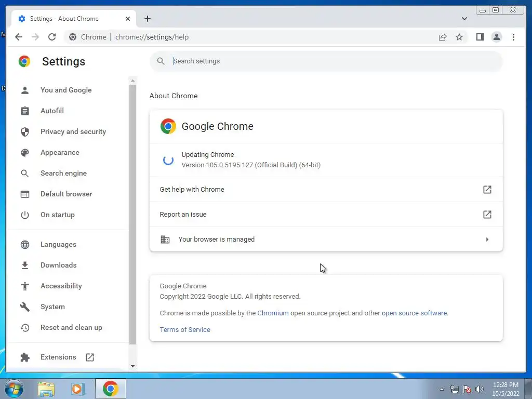Open the Autofill settings section
Viewport: 532px width, 399px height.
pos(52,111)
